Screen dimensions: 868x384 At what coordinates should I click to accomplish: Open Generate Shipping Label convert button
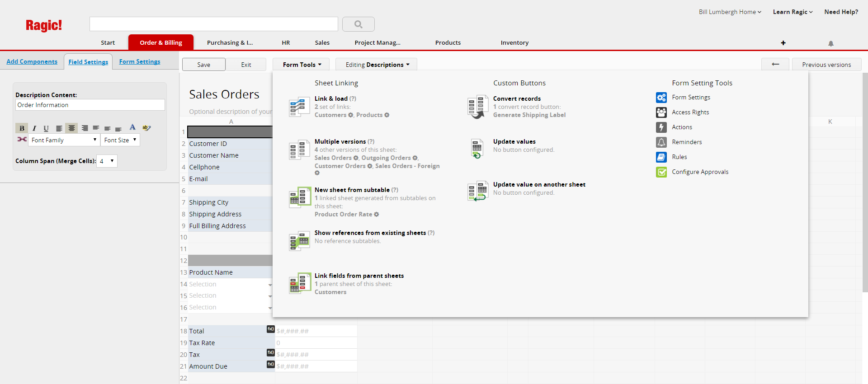(529, 115)
